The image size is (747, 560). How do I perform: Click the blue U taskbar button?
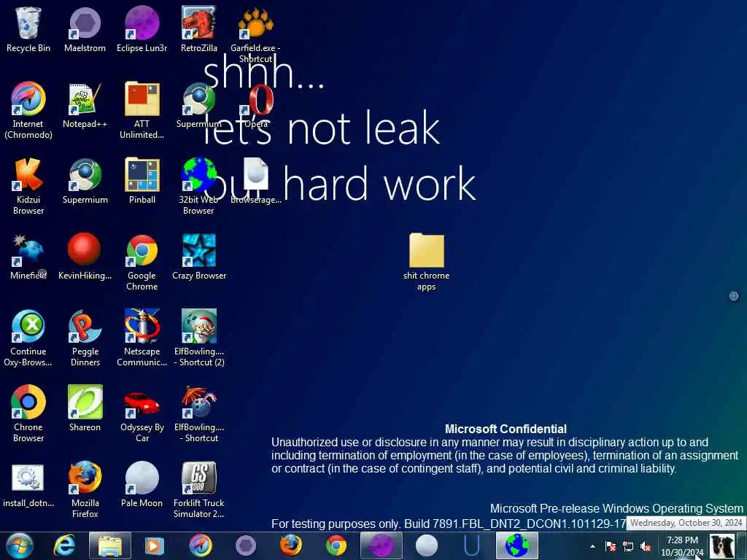click(x=472, y=545)
